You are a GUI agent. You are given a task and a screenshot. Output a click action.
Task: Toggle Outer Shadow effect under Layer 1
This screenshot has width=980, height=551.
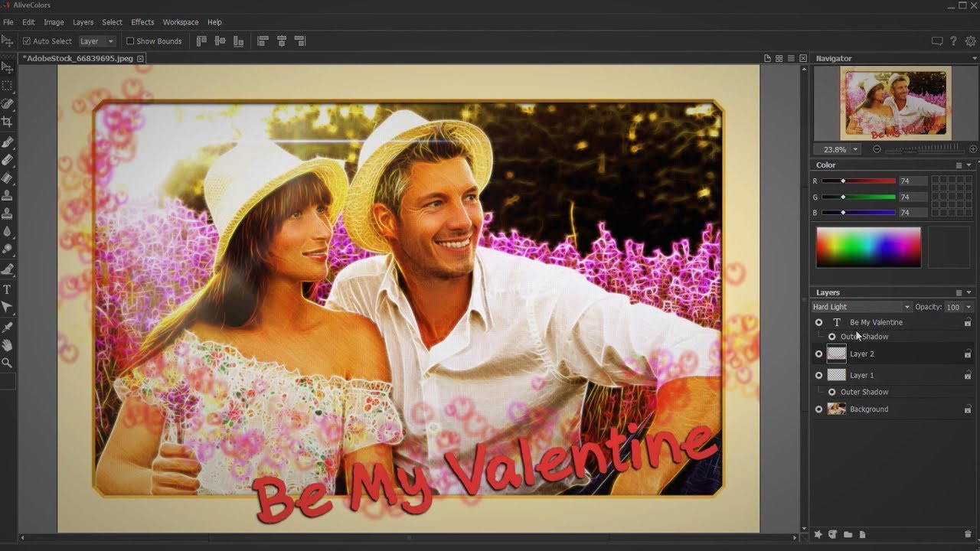pyautogui.click(x=831, y=392)
